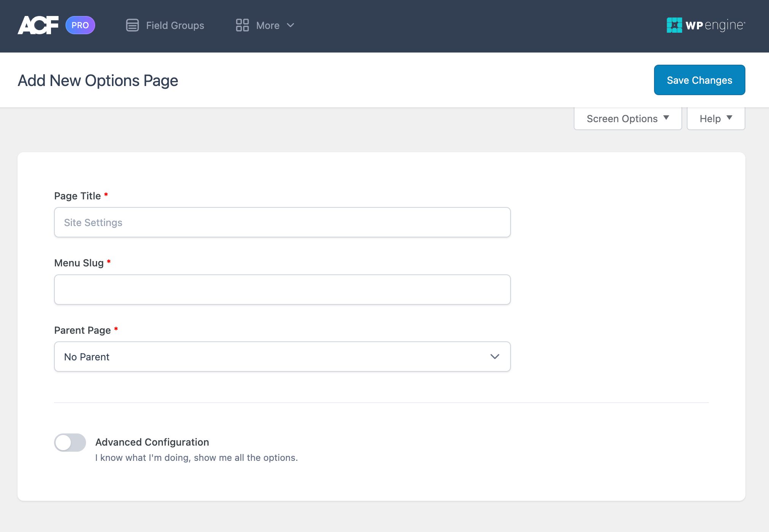Click the Menu Slug input field
This screenshot has height=532, width=769.
click(282, 289)
